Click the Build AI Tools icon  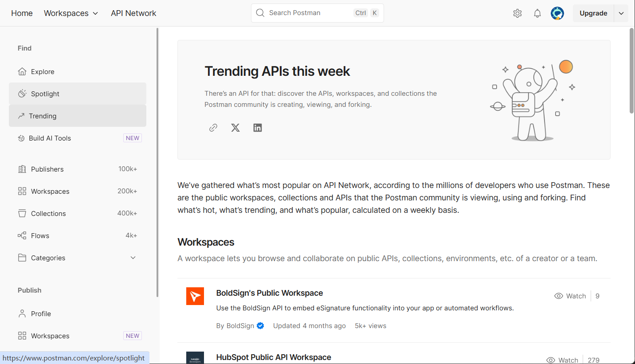(x=21, y=138)
